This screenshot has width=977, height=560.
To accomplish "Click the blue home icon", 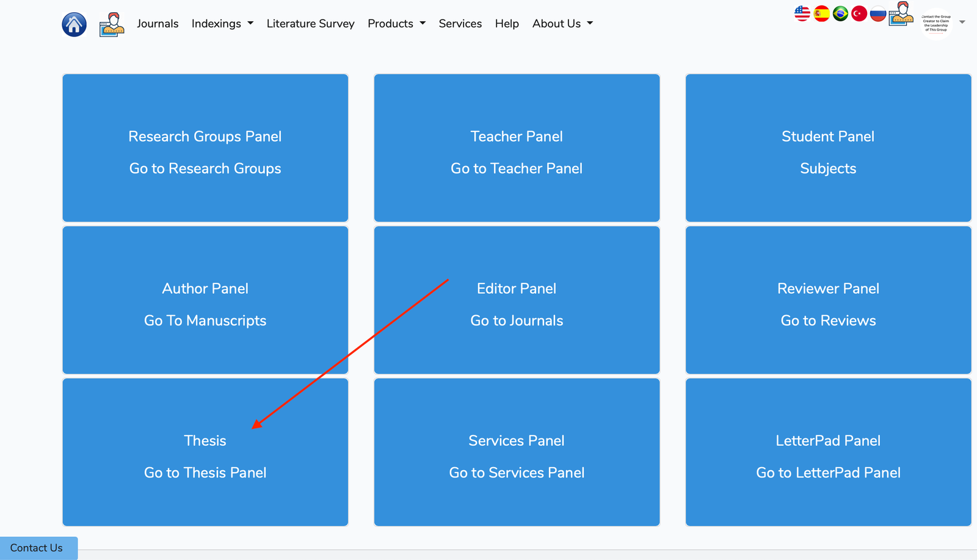I will tap(74, 24).
